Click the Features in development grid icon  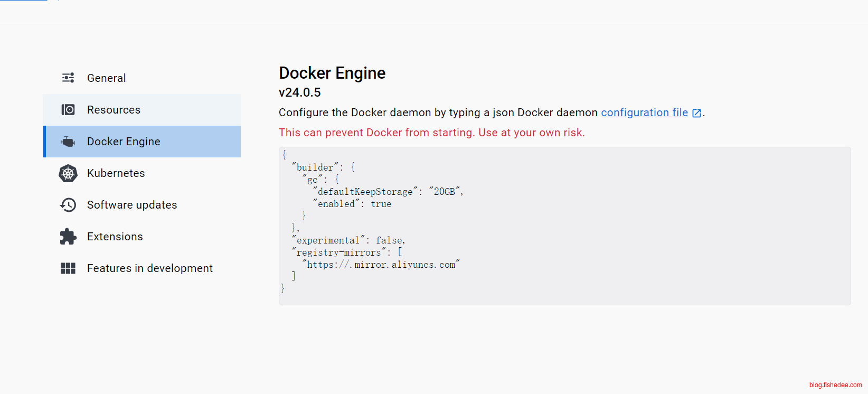[x=68, y=268]
